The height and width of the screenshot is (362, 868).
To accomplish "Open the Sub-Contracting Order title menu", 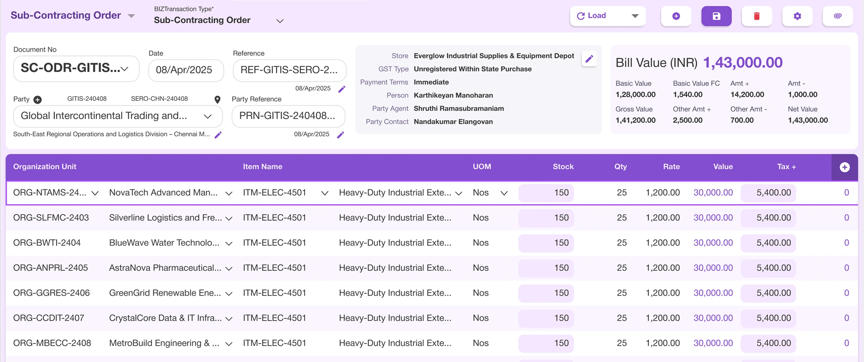I will coord(131,15).
